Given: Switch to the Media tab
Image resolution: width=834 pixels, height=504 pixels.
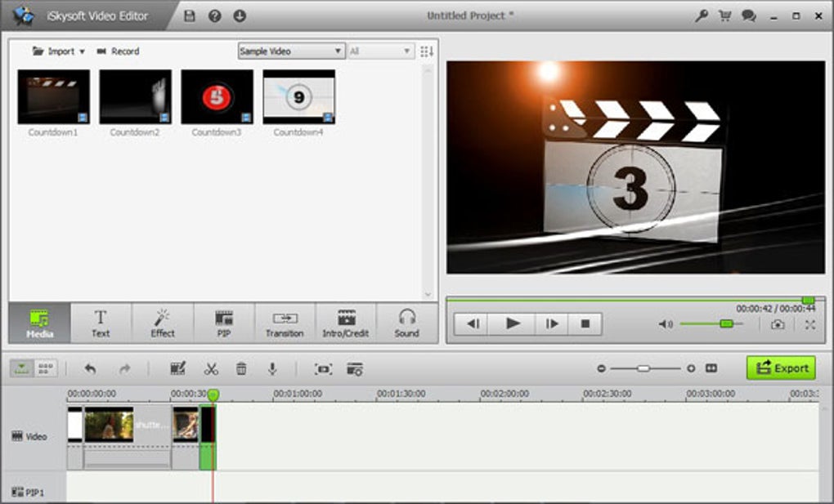Looking at the screenshot, I should coord(39,323).
